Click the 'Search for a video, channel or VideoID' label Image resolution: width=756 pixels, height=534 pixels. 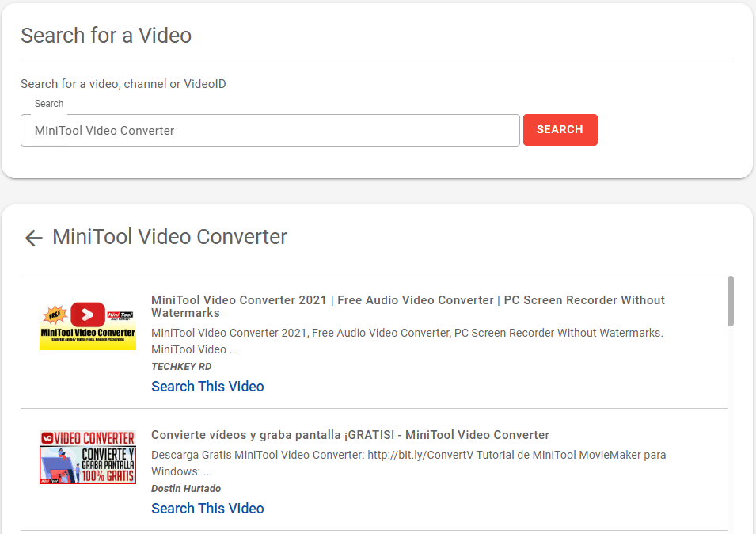(x=123, y=84)
